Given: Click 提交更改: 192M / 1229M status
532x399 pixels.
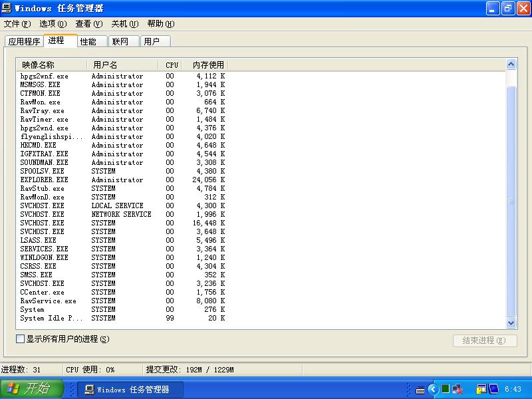Looking at the screenshot, I should coord(190,370).
